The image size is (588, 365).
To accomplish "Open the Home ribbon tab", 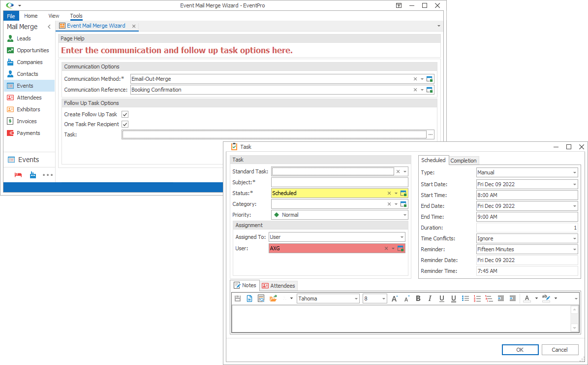I will click(x=31, y=16).
